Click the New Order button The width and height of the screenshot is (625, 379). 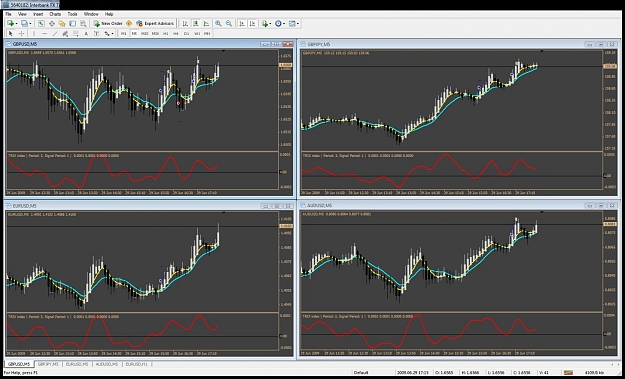[x=108, y=24]
